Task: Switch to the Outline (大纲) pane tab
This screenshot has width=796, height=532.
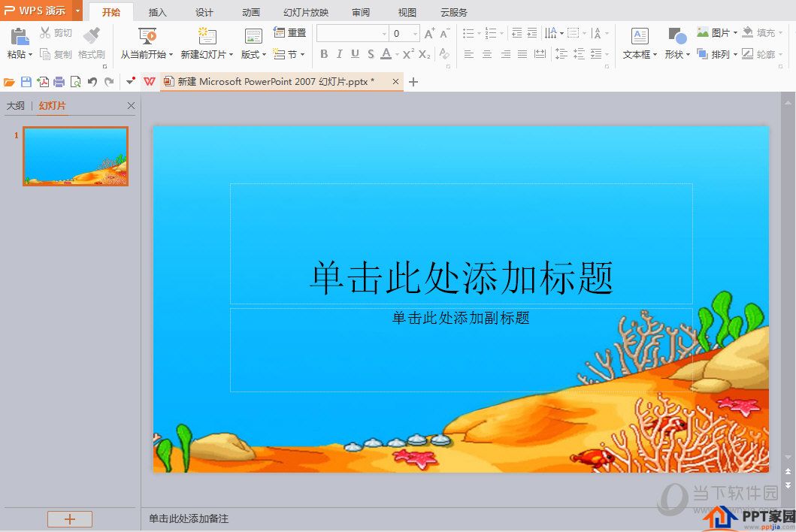Action: [x=15, y=106]
